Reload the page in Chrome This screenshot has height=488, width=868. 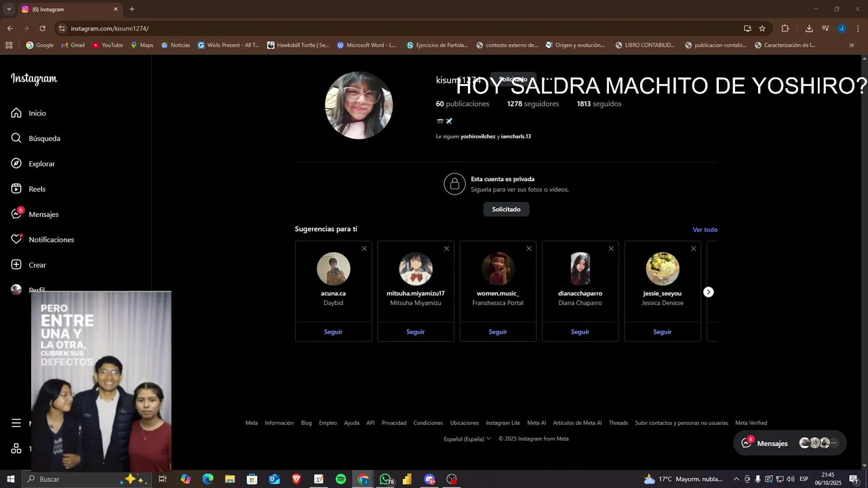pyautogui.click(x=42, y=28)
